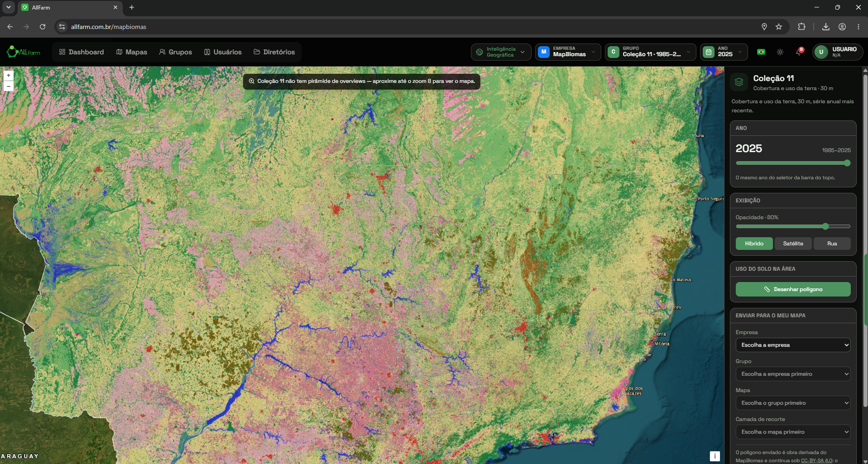
Task: Go to the Dashboard menu
Action: [x=82, y=52]
